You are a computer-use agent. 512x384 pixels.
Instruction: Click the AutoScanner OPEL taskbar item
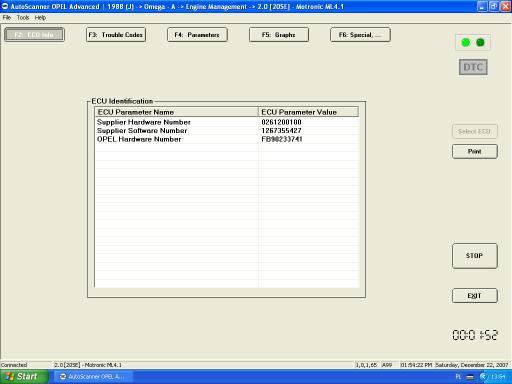coord(93,377)
